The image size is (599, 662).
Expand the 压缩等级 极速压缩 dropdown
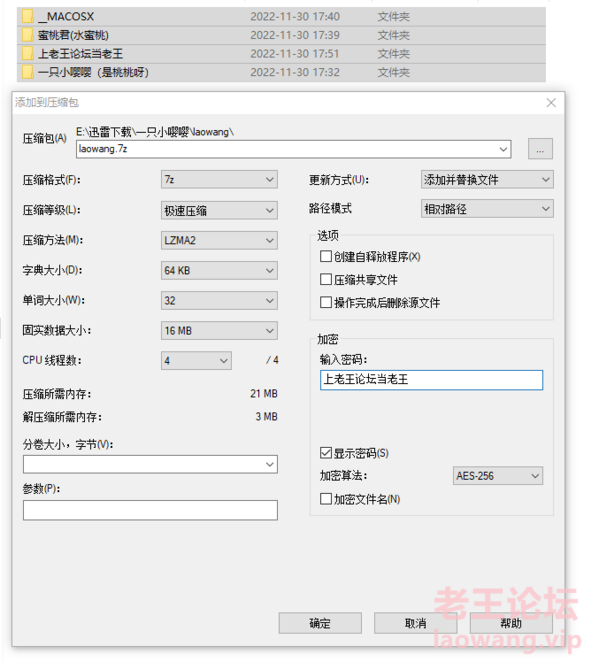click(x=219, y=210)
